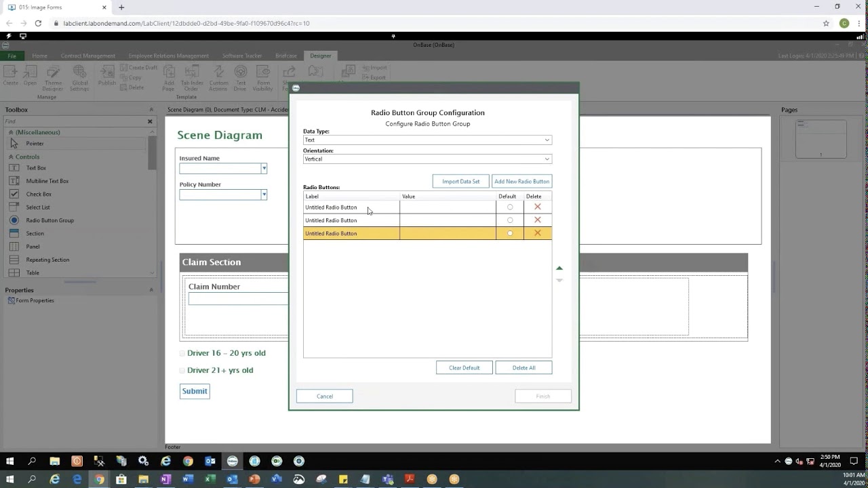The height and width of the screenshot is (488, 868).
Task: Click the Clear Default button
Action: [x=464, y=367]
